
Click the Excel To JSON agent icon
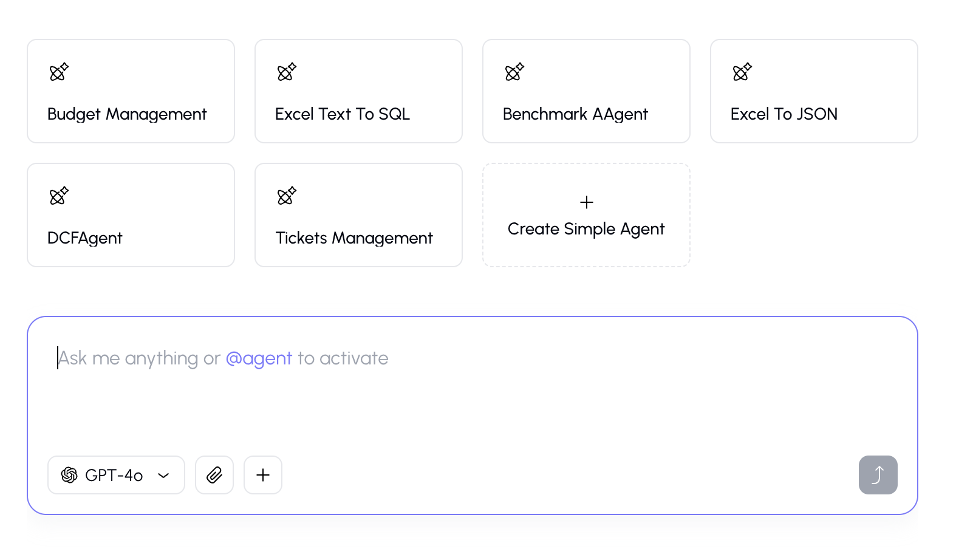[742, 72]
